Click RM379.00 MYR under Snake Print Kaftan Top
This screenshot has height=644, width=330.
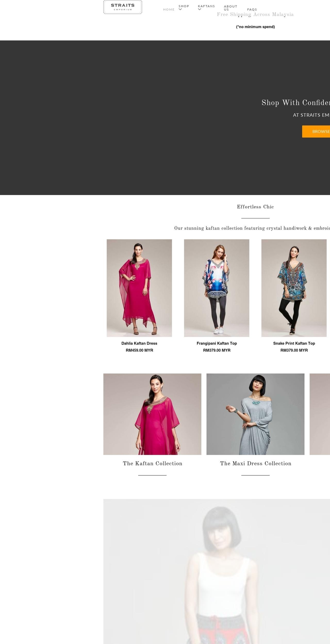click(294, 350)
